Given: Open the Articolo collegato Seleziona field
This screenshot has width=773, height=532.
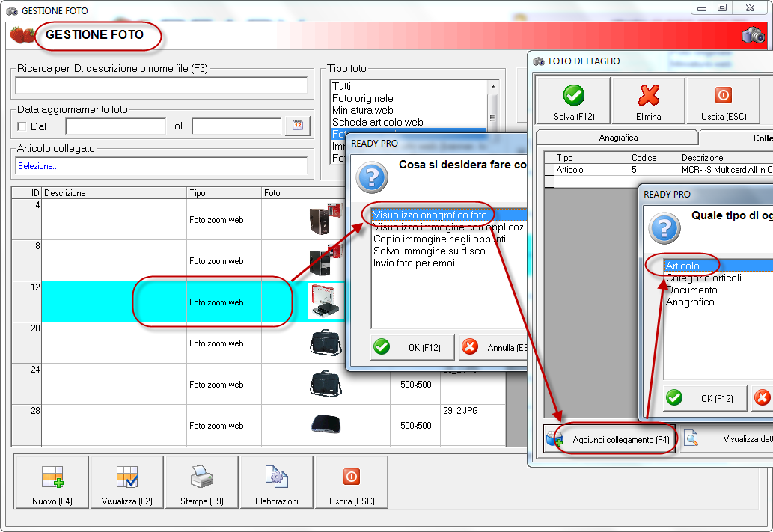Looking at the screenshot, I should pyautogui.click(x=161, y=165).
